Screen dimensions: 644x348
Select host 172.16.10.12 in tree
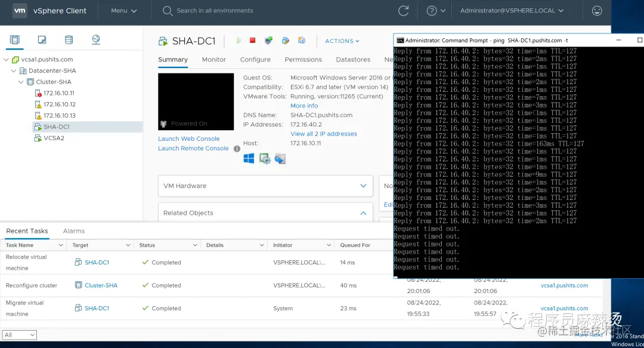pyautogui.click(x=60, y=104)
